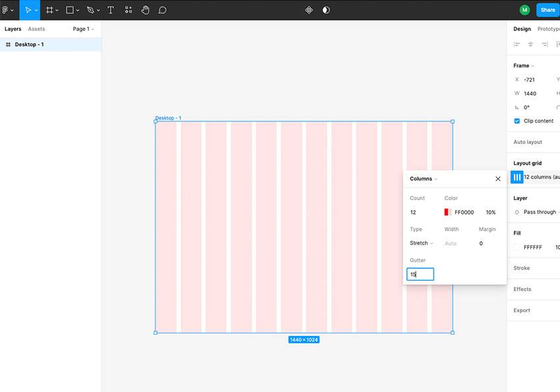The height and width of the screenshot is (392, 560).
Task: Click the Align right icon
Action: click(x=544, y=44)
